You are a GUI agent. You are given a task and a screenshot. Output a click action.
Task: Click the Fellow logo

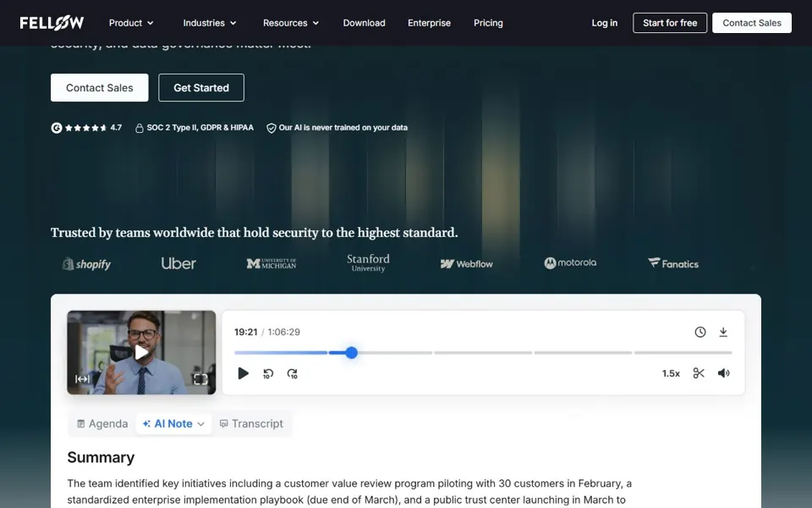pos(52,23)
